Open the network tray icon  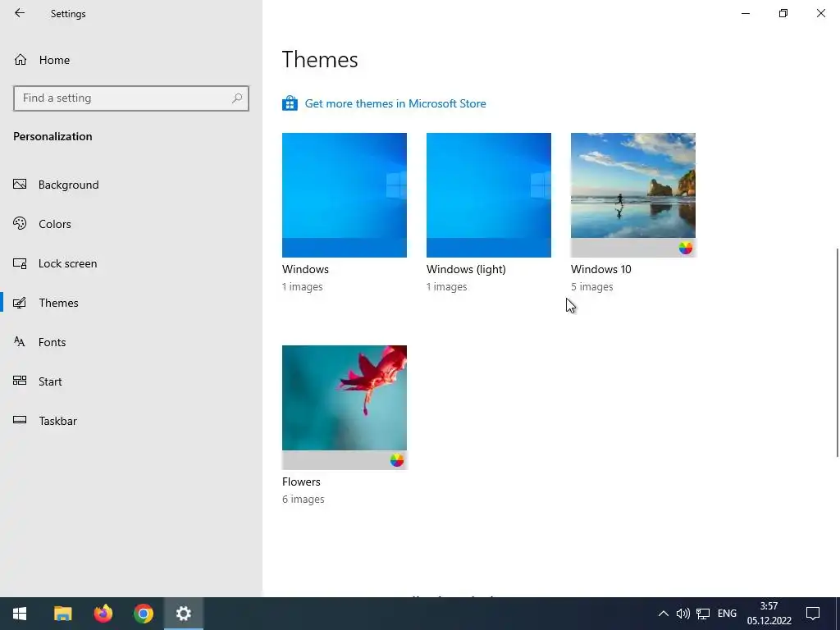pos(703,614)
